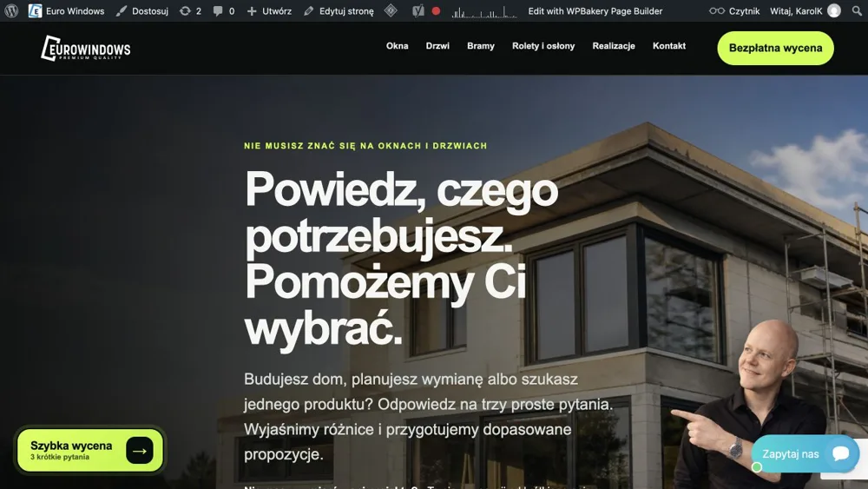This screenshot has height=489, width=868.
Task: Open Okna navigation item
Action: (x=397, y=46)
